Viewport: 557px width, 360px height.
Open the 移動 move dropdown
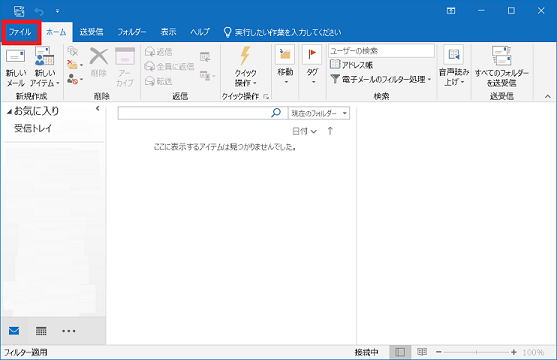(x=285, y=66)
